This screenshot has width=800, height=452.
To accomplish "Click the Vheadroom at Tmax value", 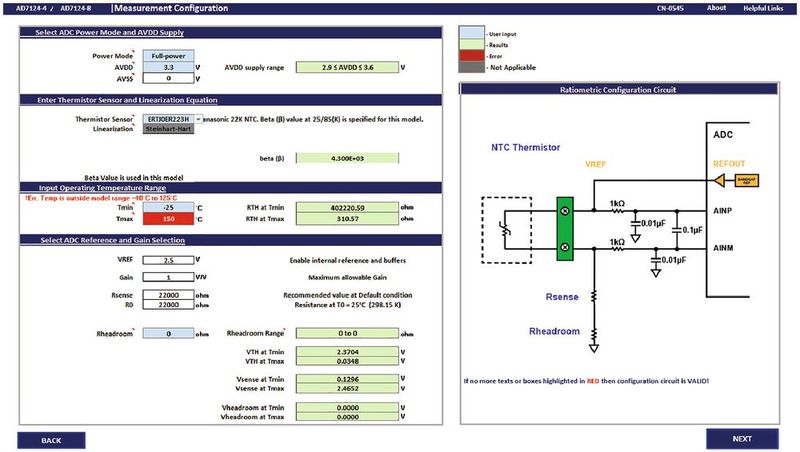I will tap(347, 417).
